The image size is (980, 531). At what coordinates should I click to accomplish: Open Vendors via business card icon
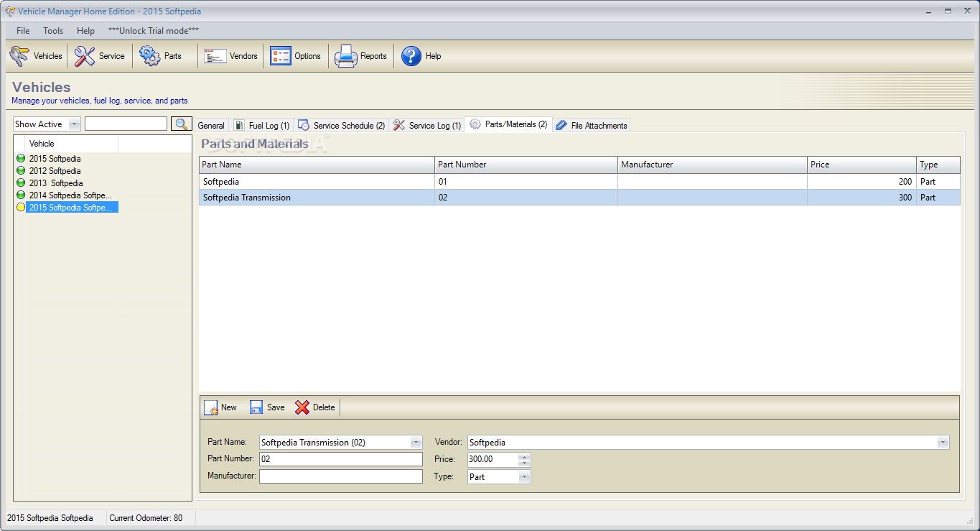point(215,56)
